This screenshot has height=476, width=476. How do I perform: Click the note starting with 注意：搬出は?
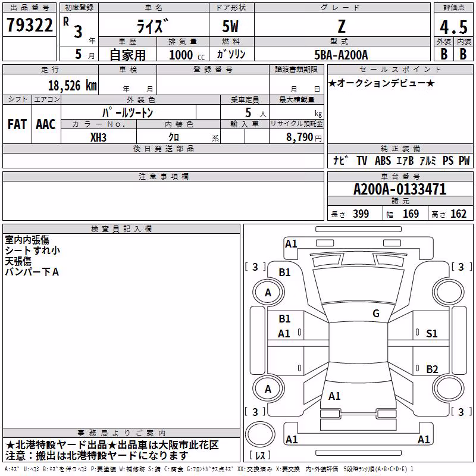[97, 456]
